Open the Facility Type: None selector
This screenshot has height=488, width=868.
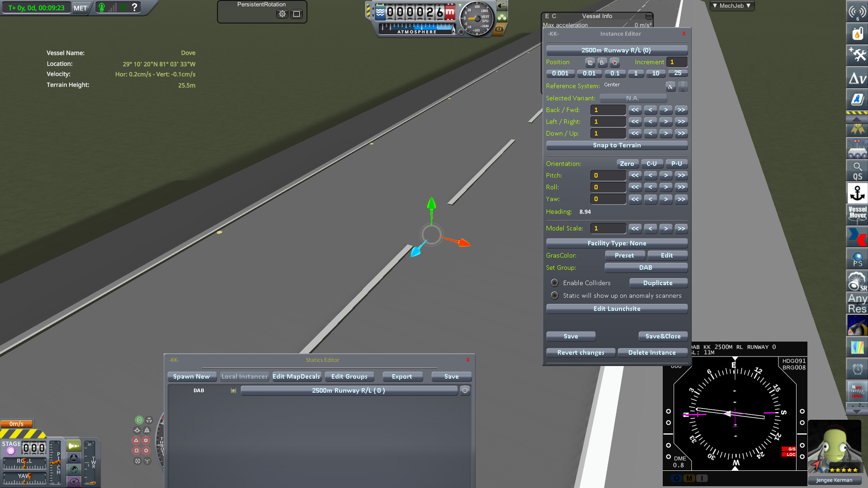617,243
